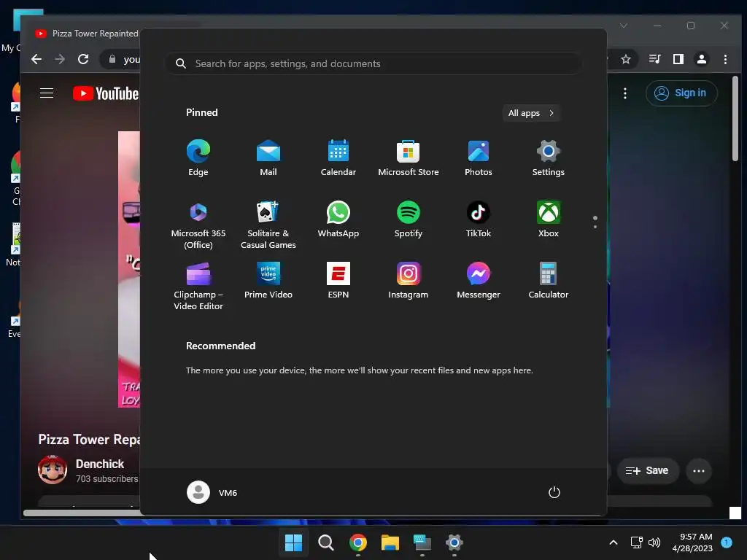Image resolution: width=747 pixels, height=560 pixels.
Task: Open the Xbox pinned app
Action: (x=549, y=219)
